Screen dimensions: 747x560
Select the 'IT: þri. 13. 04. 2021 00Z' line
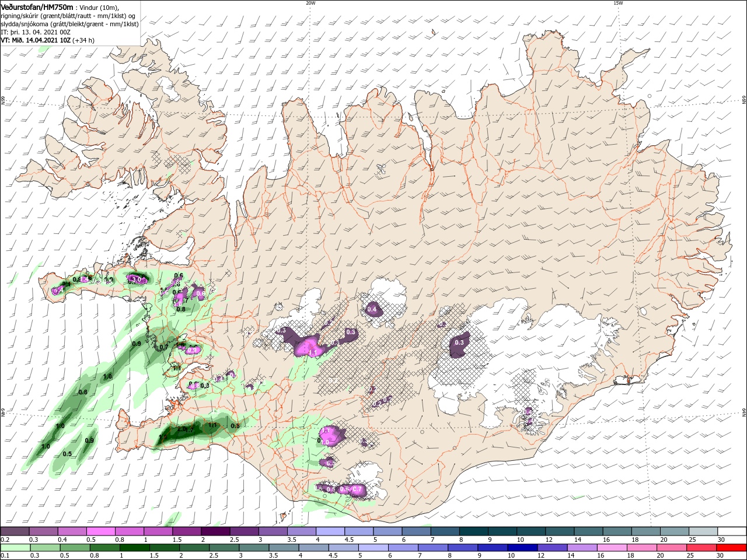click(x=36, y=32)
